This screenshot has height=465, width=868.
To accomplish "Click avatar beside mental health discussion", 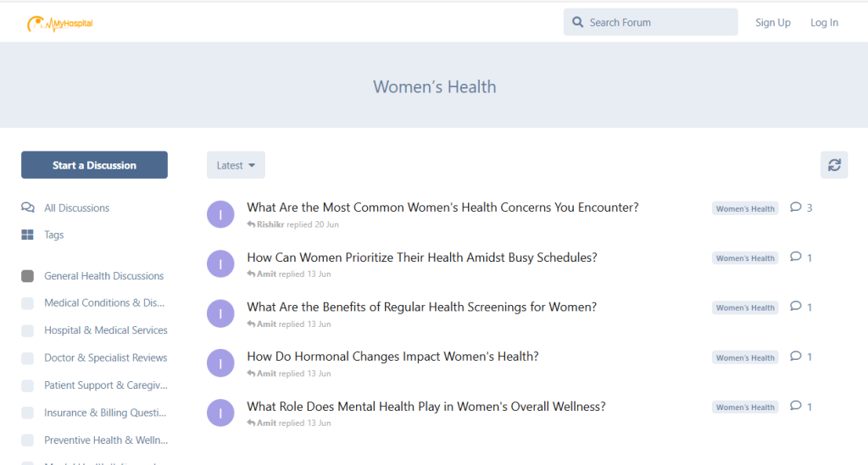I will click(x=220, y=413).
